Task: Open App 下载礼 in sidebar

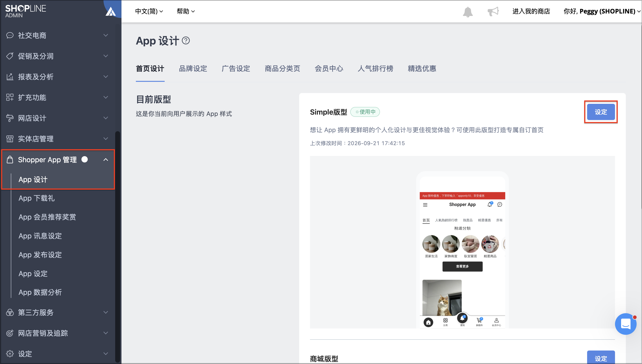Action: tap(36, 198)
